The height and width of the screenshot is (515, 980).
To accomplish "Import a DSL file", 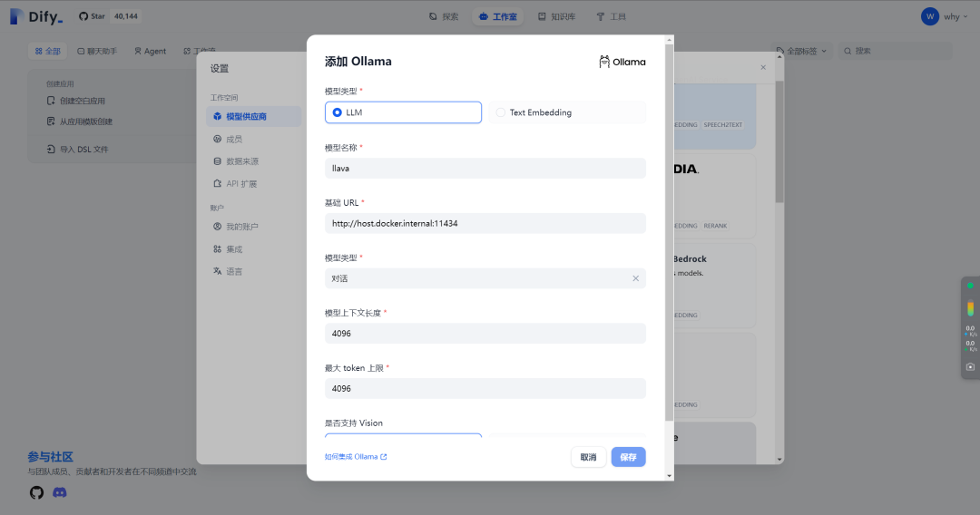I will click(77, 150).
